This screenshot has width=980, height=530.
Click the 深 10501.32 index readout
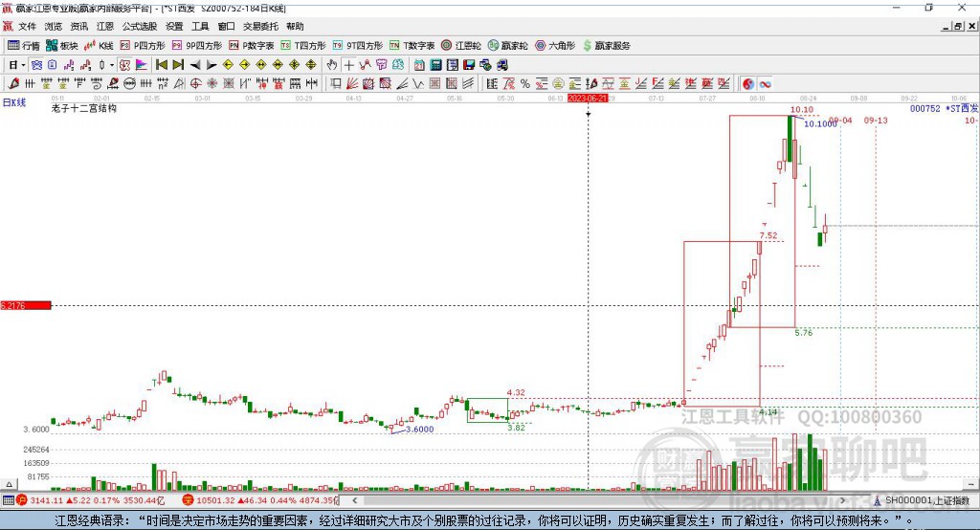(260, 500)
